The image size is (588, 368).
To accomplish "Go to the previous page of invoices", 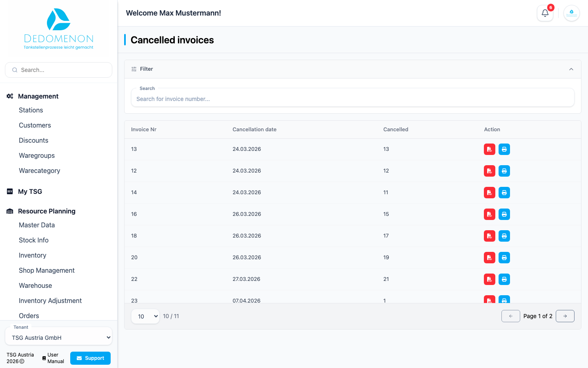I will click(510, 316).
